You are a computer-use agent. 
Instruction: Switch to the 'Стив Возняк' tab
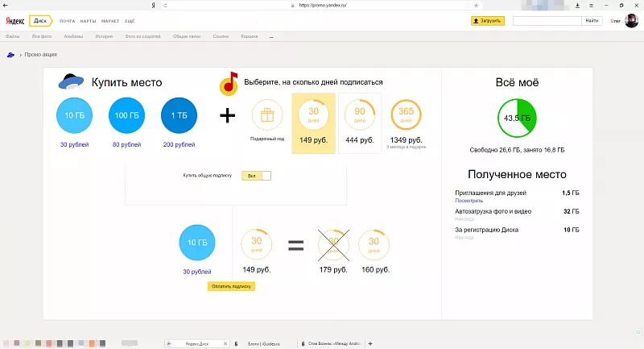coord(333,343)
